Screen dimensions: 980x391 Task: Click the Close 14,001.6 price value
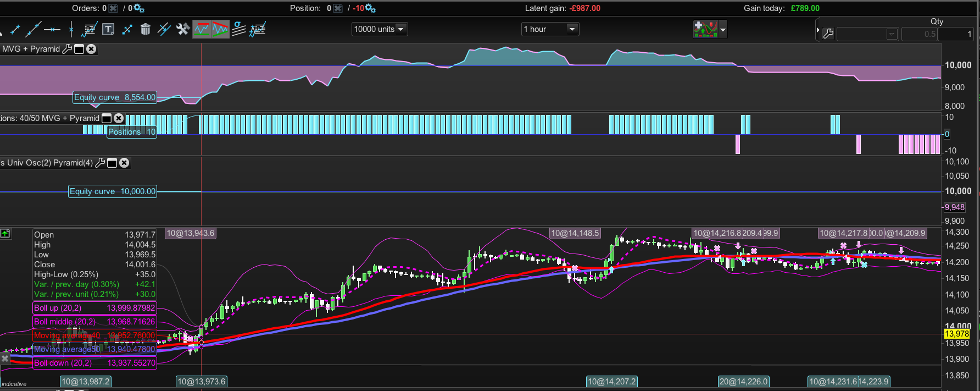tap(140, 265)
